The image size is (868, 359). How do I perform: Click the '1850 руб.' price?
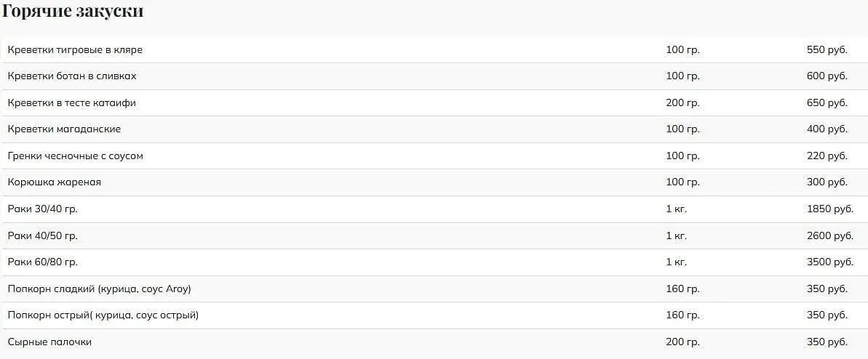click(x=830, y=209)
